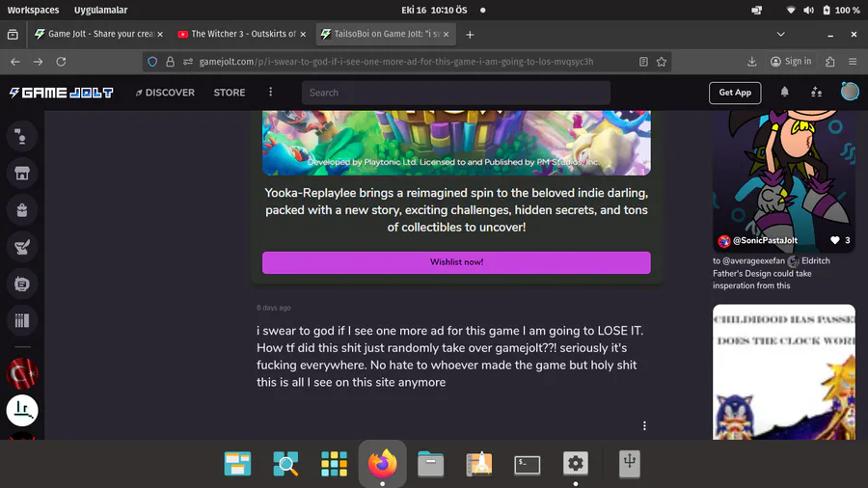Open the Uygulamalar applications menu
868x488 pixels.
(100, 10)
